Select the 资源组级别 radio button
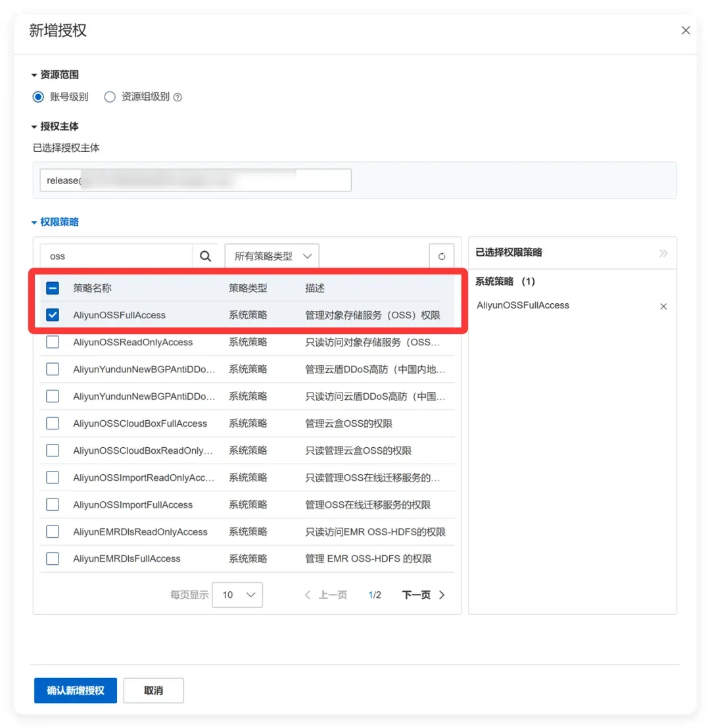 click(110, 97)
